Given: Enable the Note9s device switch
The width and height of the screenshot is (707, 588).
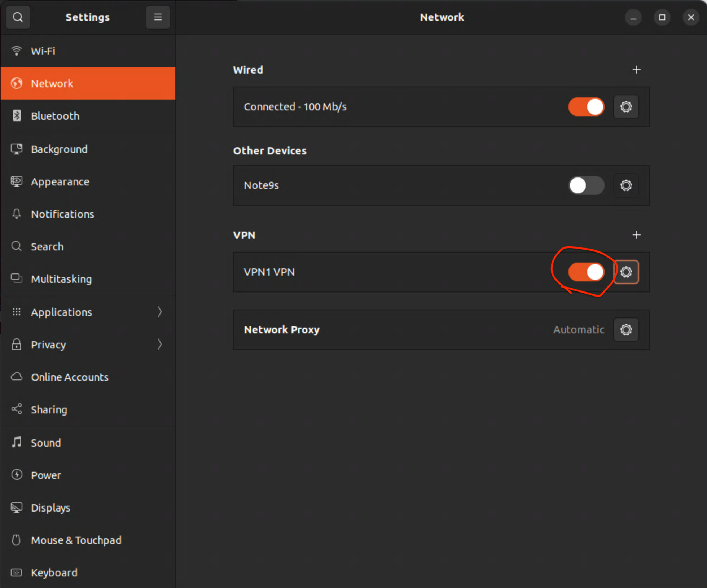Looking at the screenshot, I should [586, 185].
